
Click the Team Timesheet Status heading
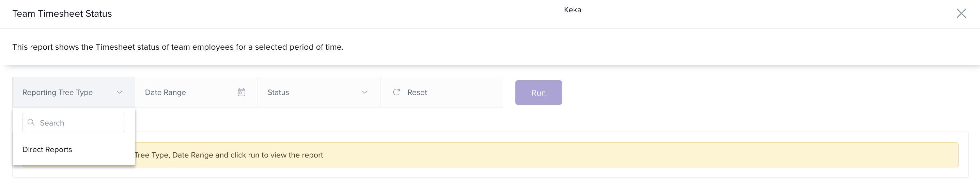point(62,14)
